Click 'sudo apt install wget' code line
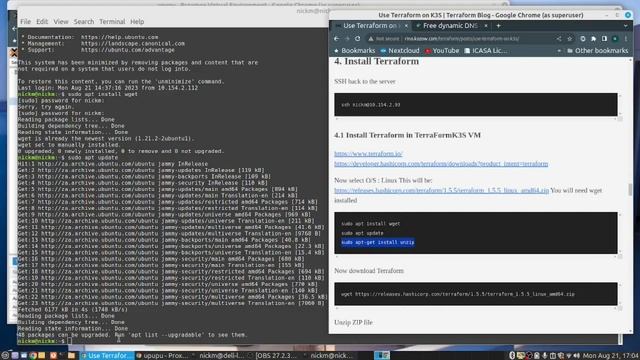This screenshot has width=640, height=360. 371,224
